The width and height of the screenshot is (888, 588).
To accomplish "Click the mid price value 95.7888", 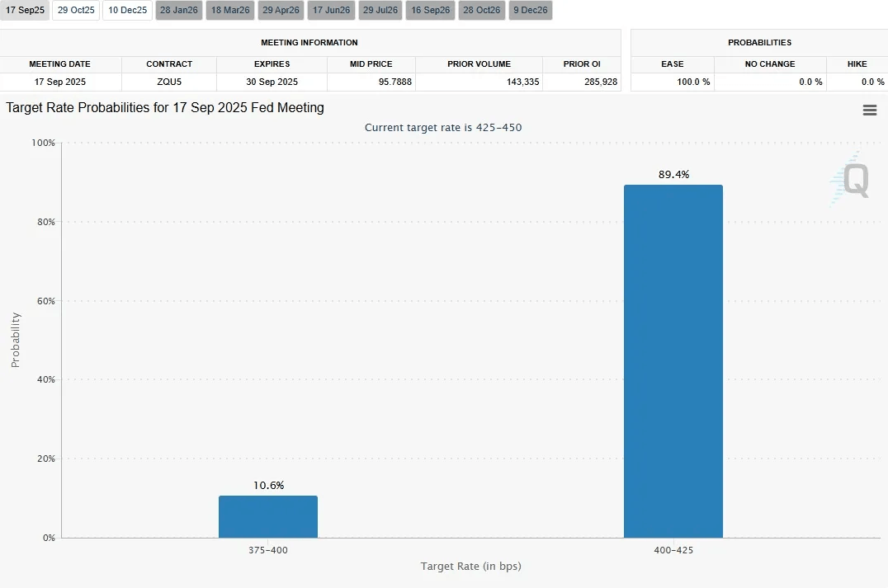I will 371,82.
